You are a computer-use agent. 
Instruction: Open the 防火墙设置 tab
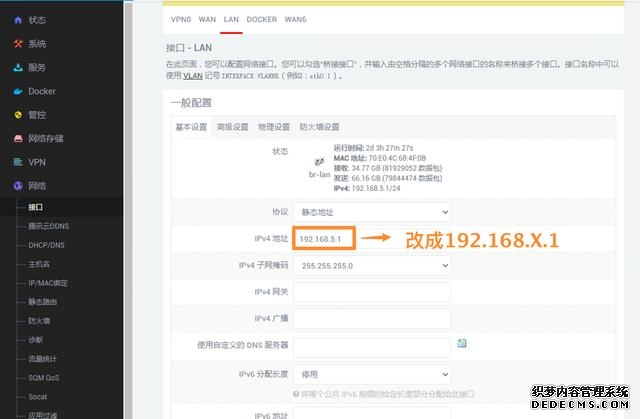(320, 127)
